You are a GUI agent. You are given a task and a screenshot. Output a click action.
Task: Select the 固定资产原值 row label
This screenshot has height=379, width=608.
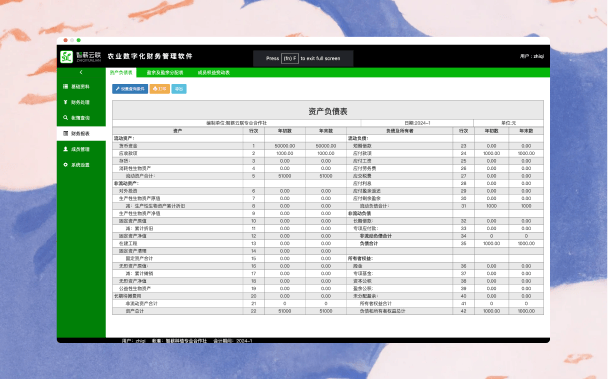click(133, 221)
